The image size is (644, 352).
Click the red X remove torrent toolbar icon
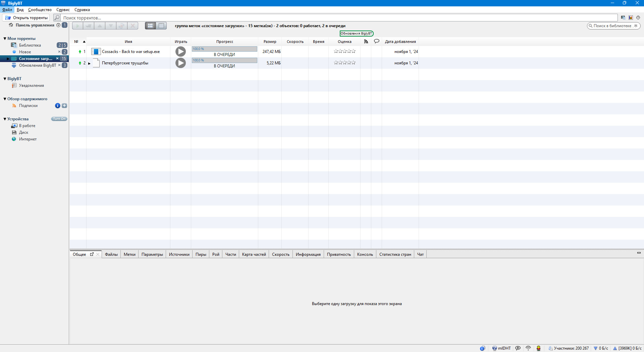tap(133, 26)
